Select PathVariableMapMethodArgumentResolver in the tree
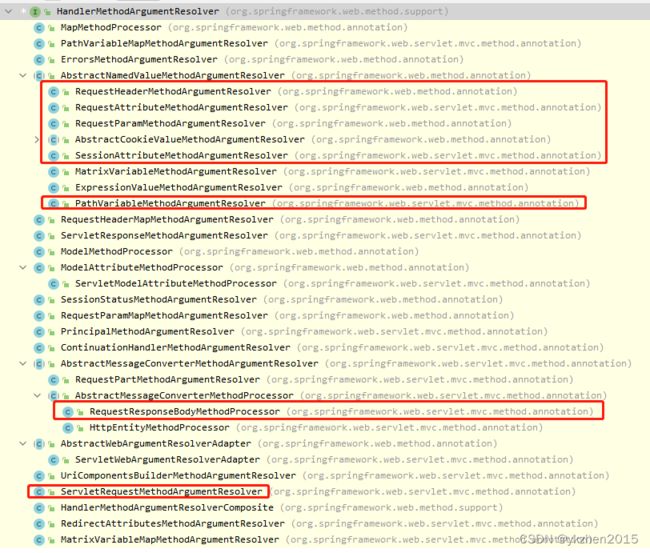650x553 pixels. tap(164, 44)
